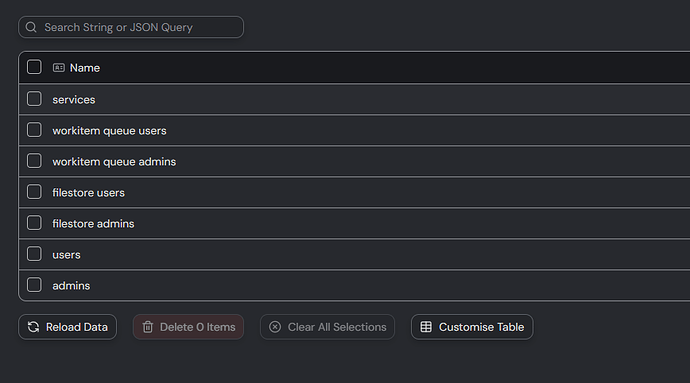Focus the Search String or JSON Query field

click(x=131, y=27)
